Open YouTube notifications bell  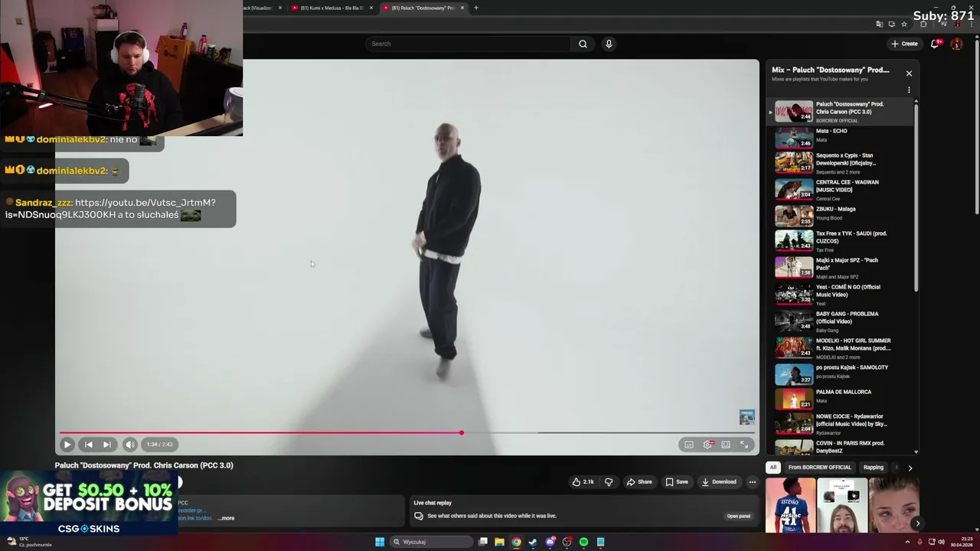(935, 44)
